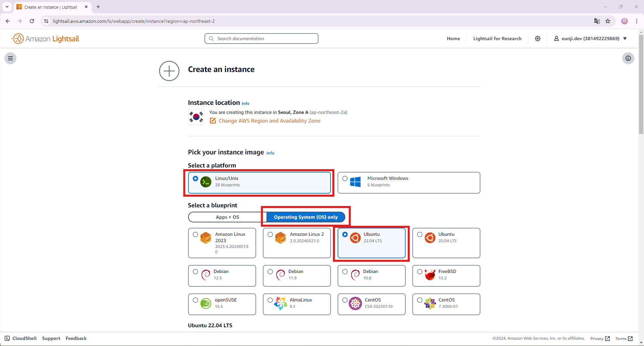This screenshot has width=644, height=346.
Task: Open the Terms link in footer
Action: 624,339
